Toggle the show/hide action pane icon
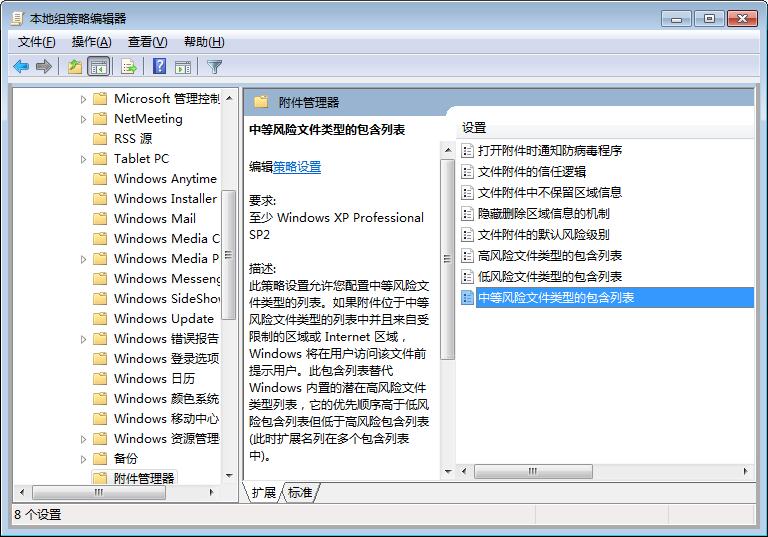 click(x=183, y=67)
